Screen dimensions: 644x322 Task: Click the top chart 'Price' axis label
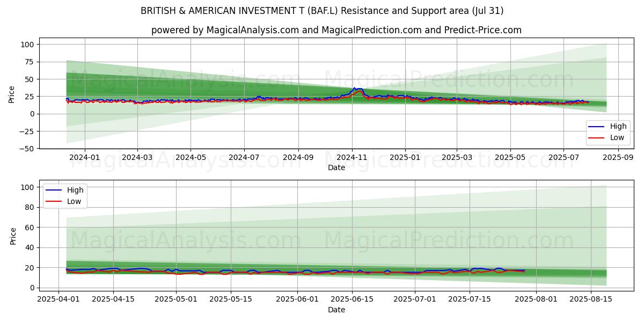click(x=12, y=93)
